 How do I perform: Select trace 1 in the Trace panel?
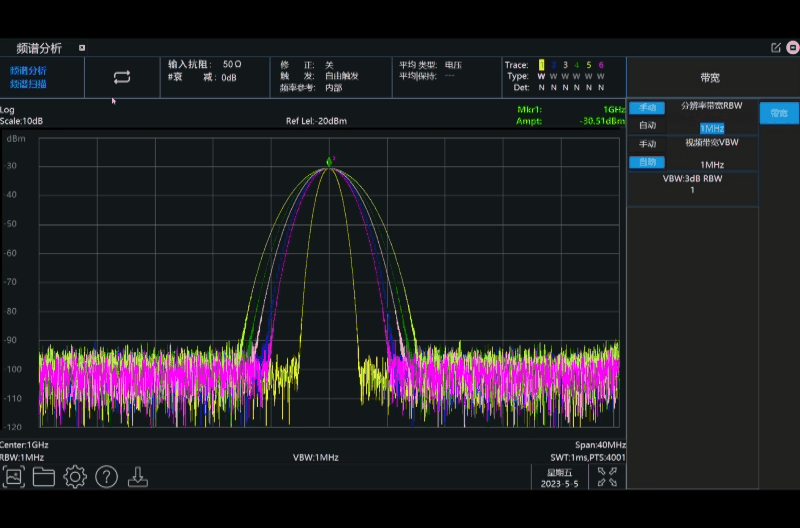[541, 65]
